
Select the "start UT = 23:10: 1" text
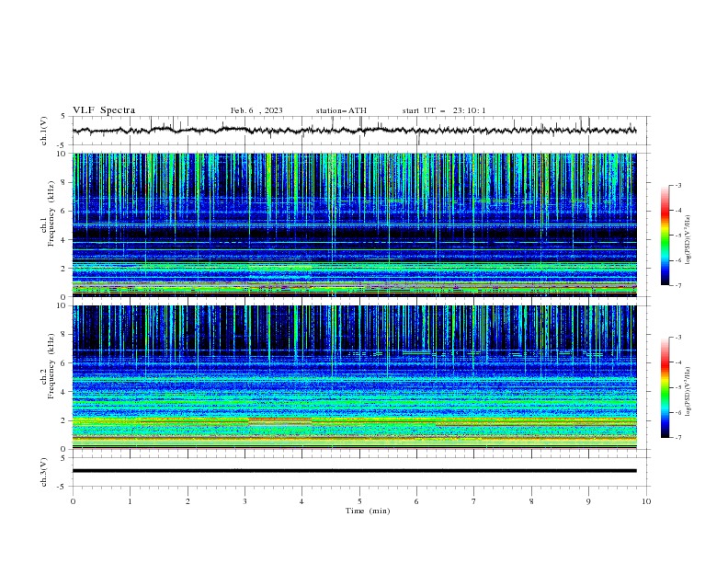click(x=444, y=110)
